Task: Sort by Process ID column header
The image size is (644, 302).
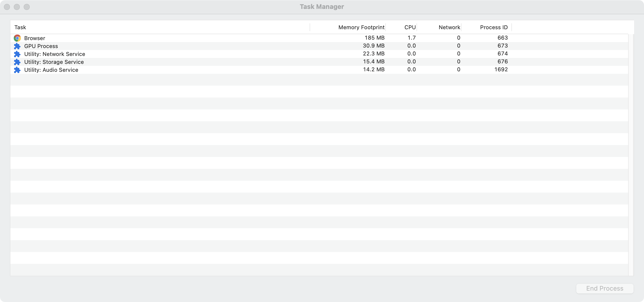Action: pyautogui.click(x=493, y=27)
